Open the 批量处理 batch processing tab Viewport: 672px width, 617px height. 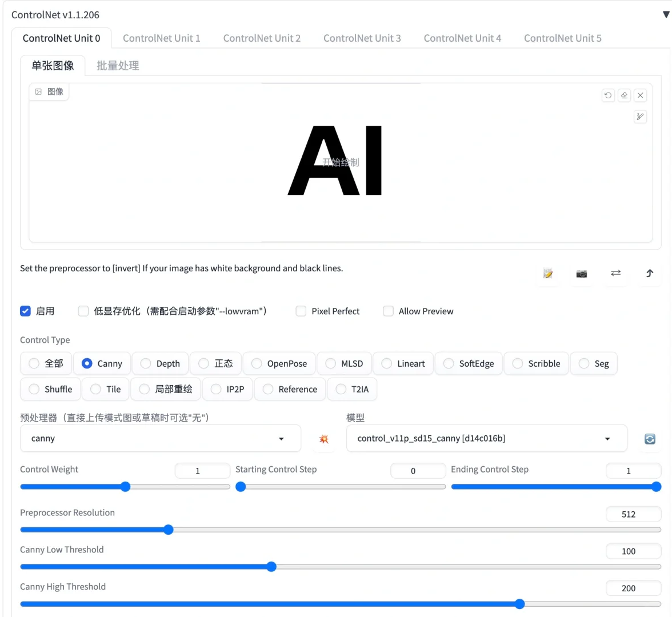(x=118, y=65)
